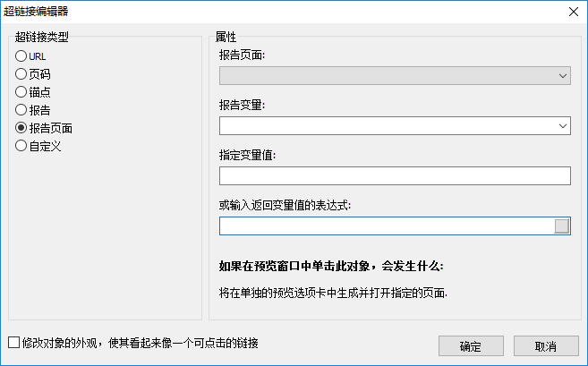Click the 报告页面: field label
The width and height of the screenshot is (588, 366).
click(x=242, y=55)
